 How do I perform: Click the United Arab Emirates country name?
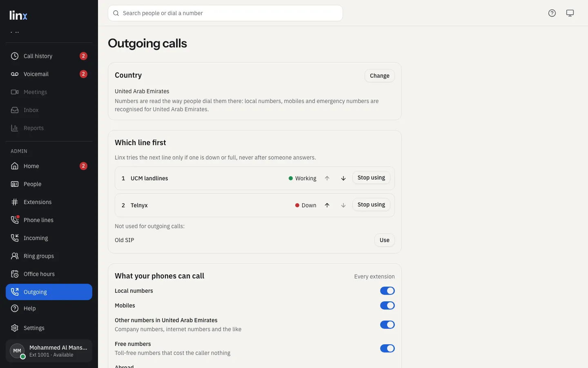[142, 91]
